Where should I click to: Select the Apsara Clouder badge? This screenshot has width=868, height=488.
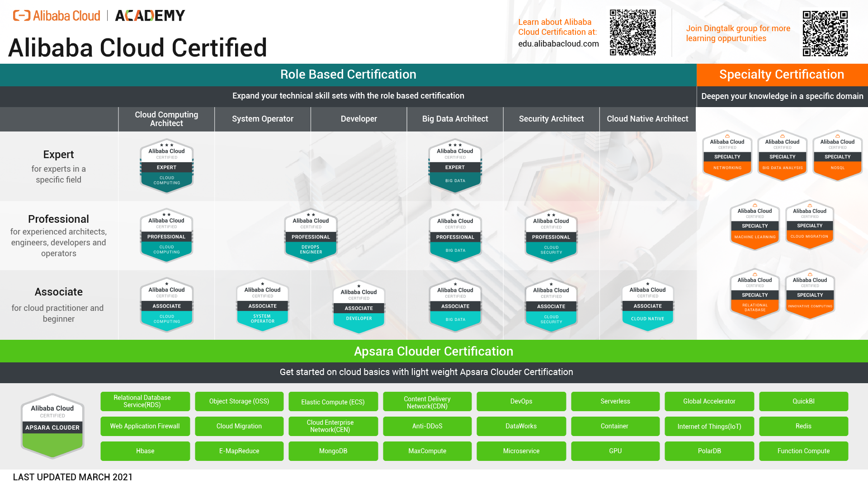(52, 426)
